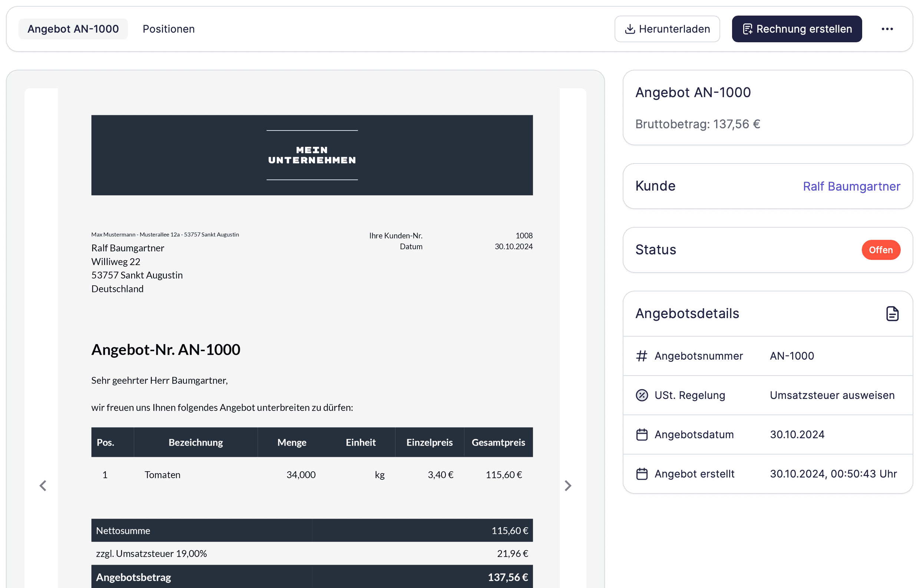The width and height of the screenshot is (920, 588).
Task: Click the document icon in Angebotsdetails
Action: click(x=892, y=314)
